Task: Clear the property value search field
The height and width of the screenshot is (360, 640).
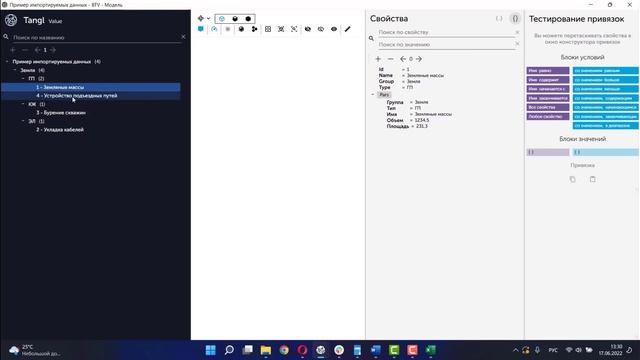Action: coord(517,44)
